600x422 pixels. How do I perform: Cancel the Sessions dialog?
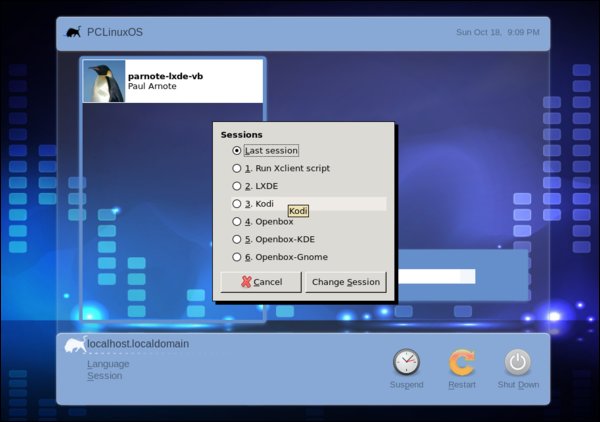pyautogui.click(x=261, y=282)
